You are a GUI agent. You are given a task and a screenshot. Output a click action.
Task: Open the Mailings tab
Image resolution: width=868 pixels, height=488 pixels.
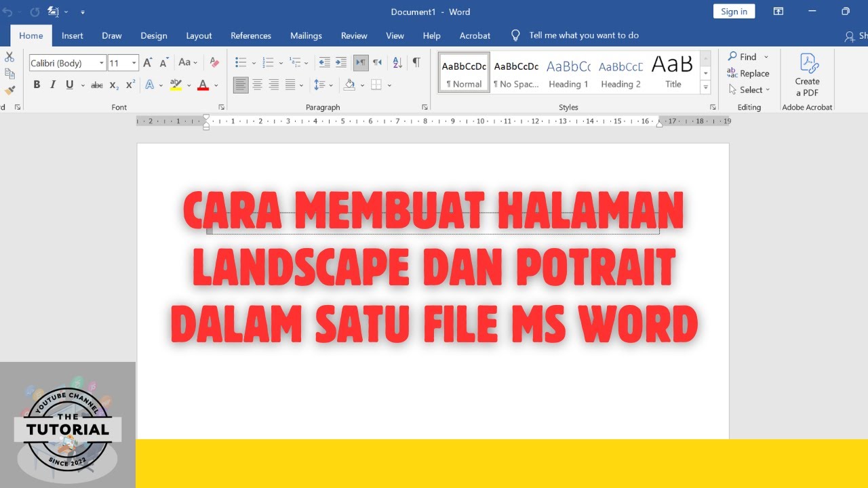(306, 35)
